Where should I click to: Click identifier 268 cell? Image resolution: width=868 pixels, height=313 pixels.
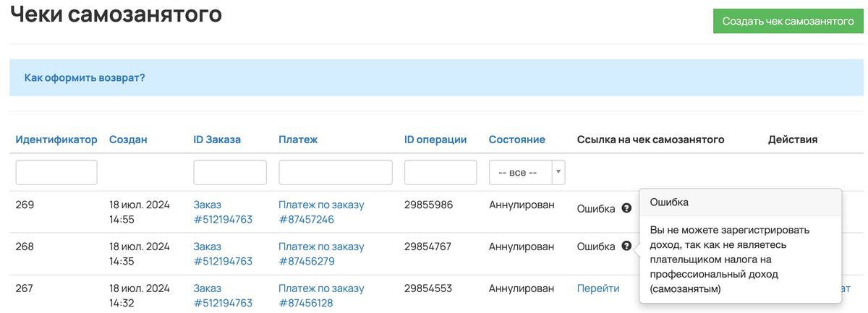click(25, 246)
